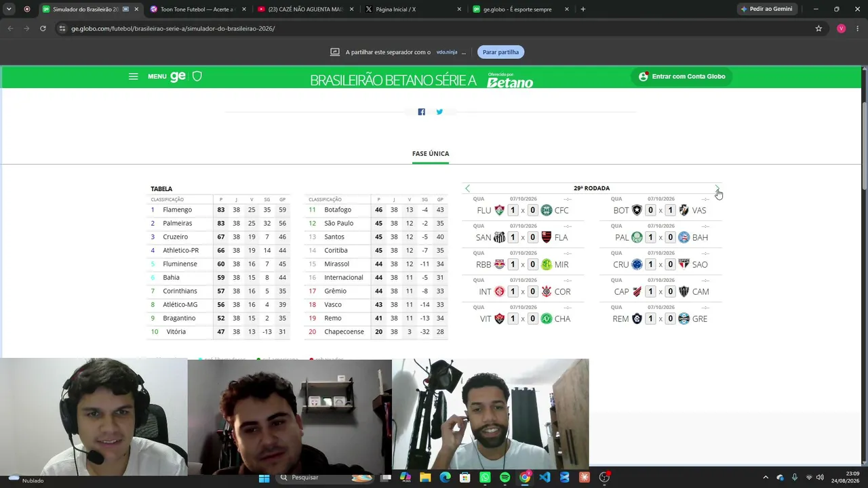This screenshot has height=488, width=868.
Task: Switch to the CAZÉ NÃO AGUENTA YouTube tab
Action: (304, 9)
